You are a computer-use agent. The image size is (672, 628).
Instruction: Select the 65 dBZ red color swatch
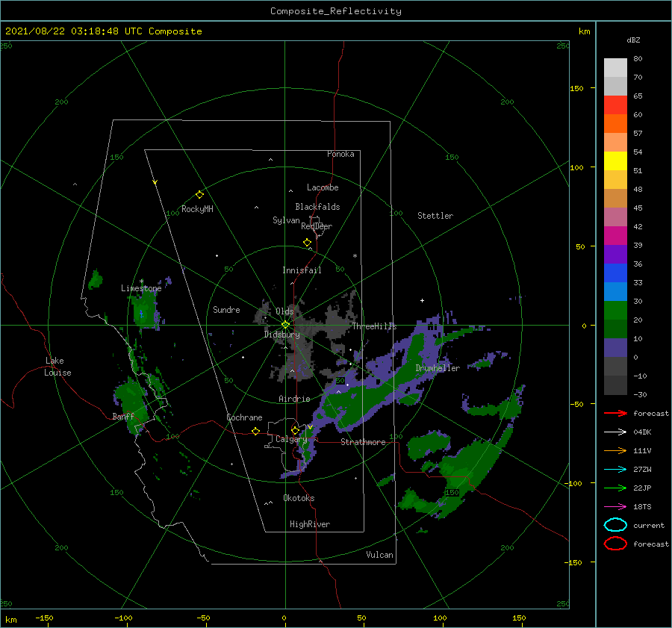(x=615, y=105)
